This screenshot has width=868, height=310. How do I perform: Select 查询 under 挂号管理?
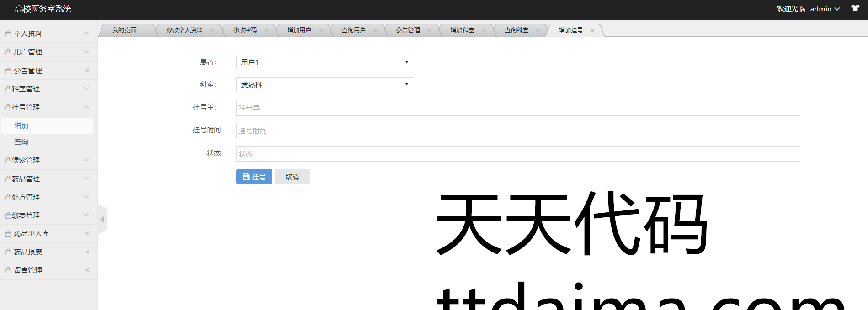[21, 142]
